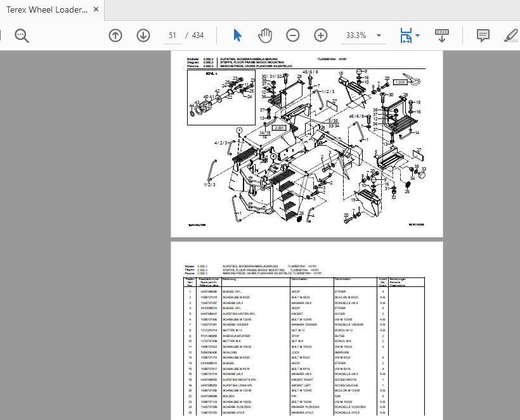Zoom out using the minus button
This screenshot has height=420, width=520.
293,35
